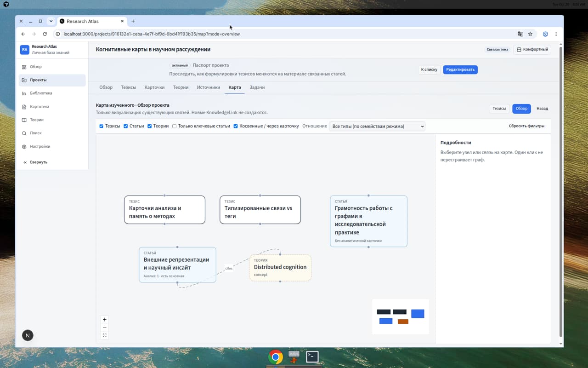Switch to the Тезисы project tab

(x=129, y=87)
